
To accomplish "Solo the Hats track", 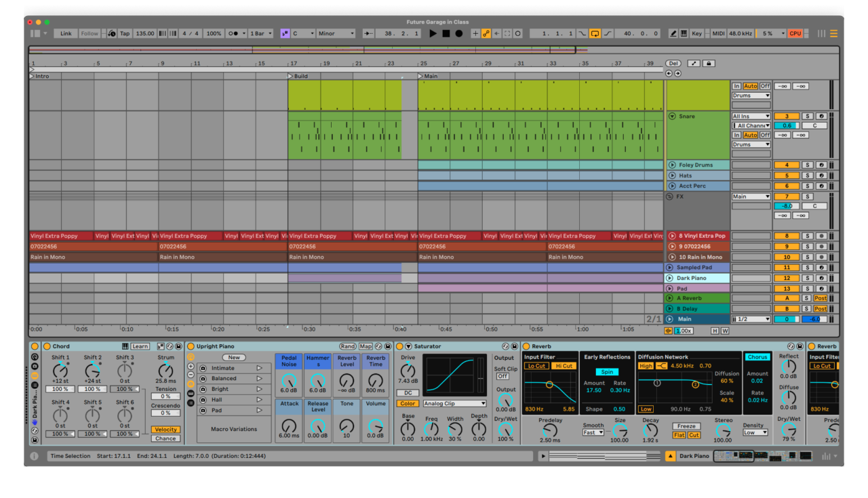I will click(x=808, y=175).
